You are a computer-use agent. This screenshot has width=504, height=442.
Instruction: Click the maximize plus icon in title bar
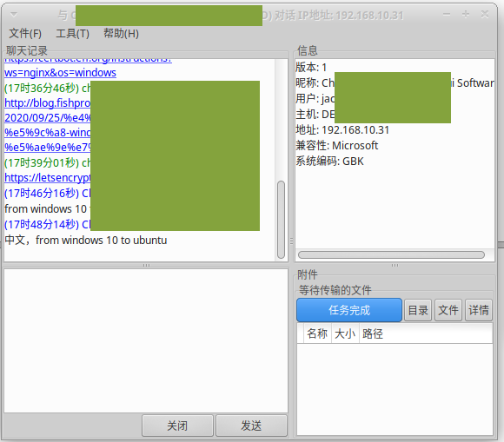[x=466, y=14]
